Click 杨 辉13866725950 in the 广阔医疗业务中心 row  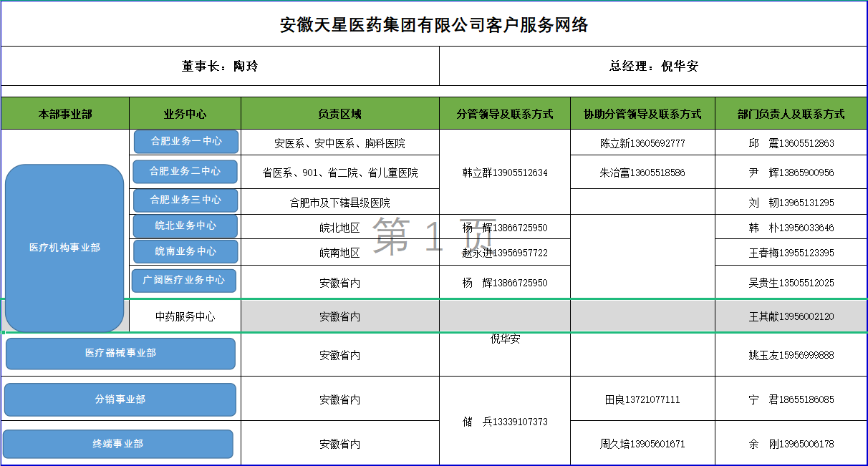coord(505,283)
